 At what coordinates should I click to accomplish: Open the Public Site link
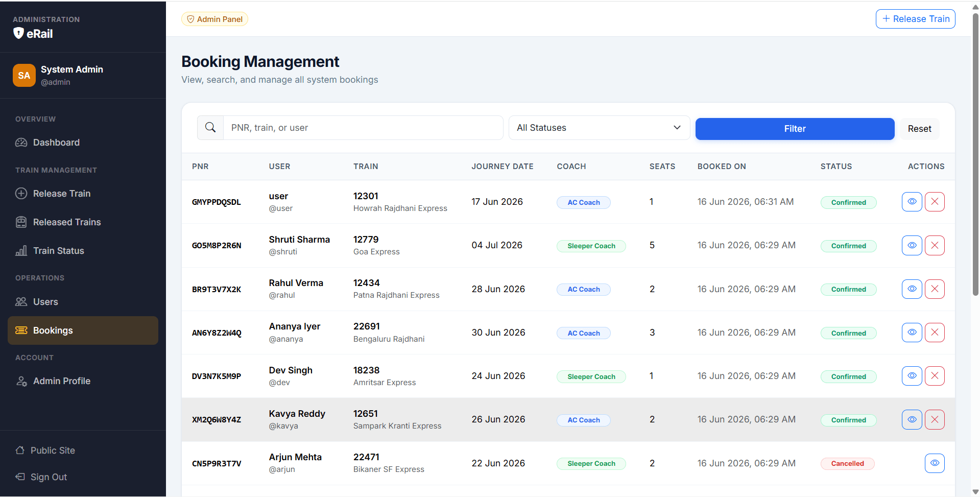[53, 451]
